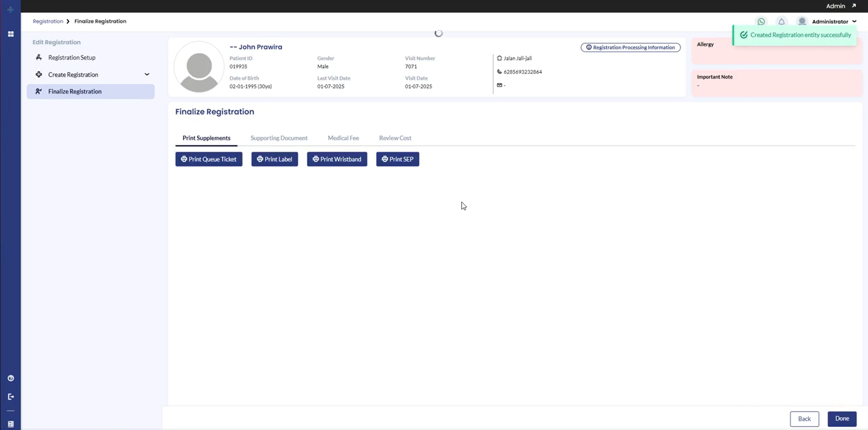
Task: Select Finalize Registration in the sidebar
Action: (x=90, y=91)
